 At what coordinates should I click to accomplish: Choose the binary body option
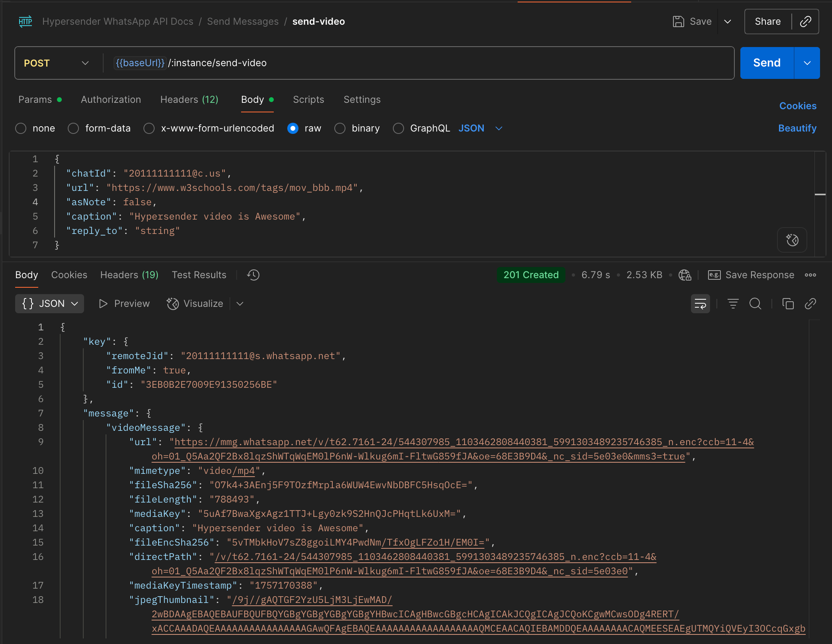pos(340,128)
